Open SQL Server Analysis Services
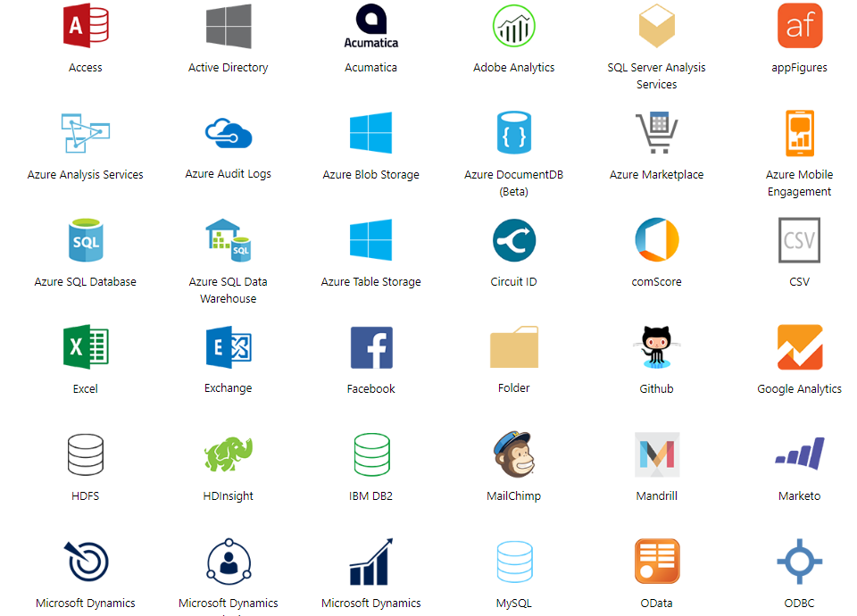This screenshot has height=616, width=857. pyautogui.click(x=657, y=25)
